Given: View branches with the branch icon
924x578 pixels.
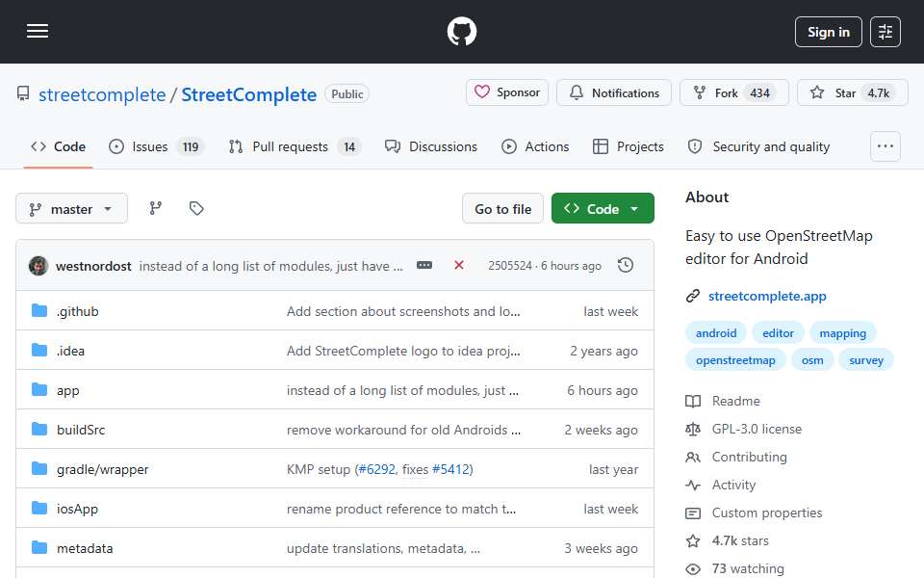Looking at the screenshot, I should click(x=156, y=208).
